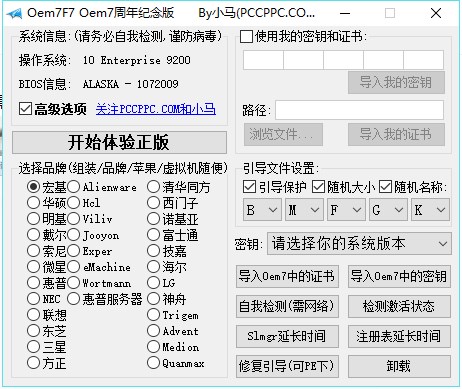Click 导入Oem7中的证书 button
This screenshot has width=462, height=389.
tap(287, 276)
